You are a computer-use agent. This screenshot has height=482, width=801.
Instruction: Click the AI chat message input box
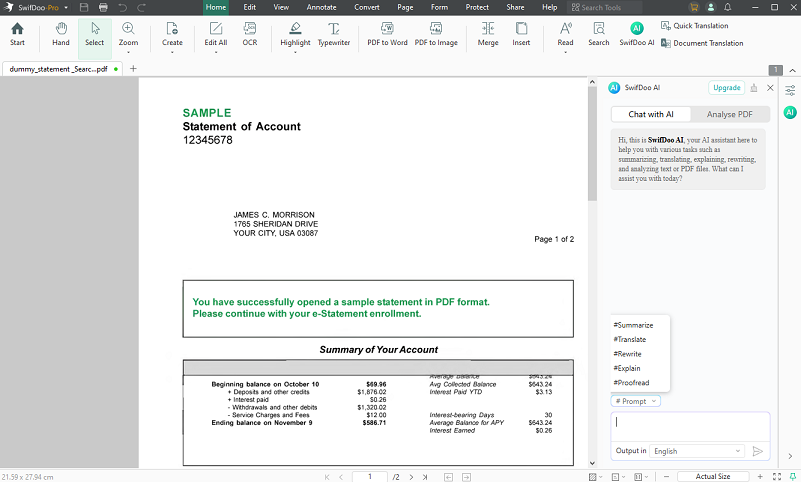click(690, 427)
